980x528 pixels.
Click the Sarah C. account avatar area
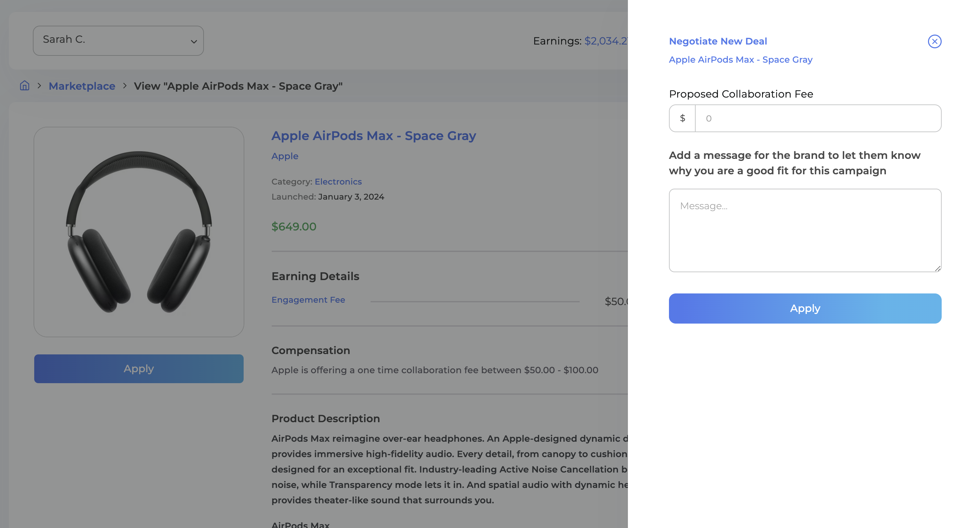click(118, 40)
